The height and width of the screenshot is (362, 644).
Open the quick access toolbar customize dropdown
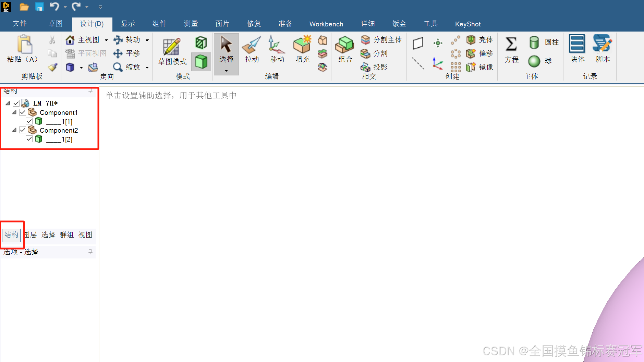pos(100,7)
